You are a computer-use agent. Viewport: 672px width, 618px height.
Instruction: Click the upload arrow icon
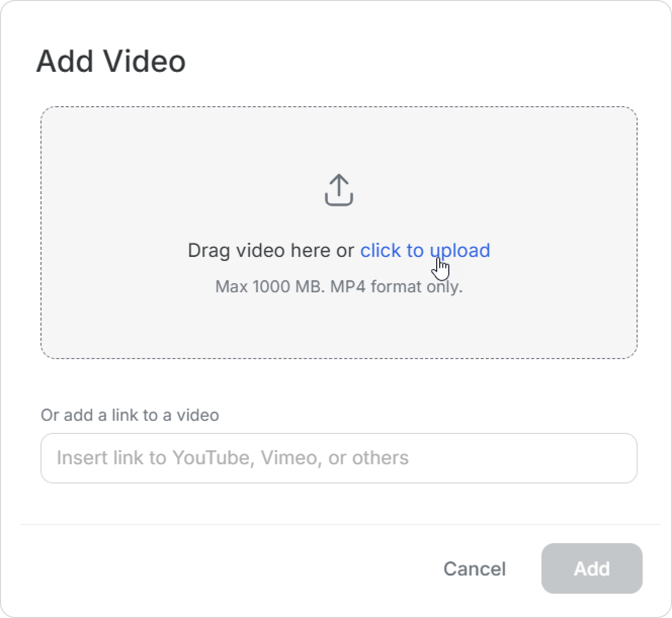click(x=339, y=190)
